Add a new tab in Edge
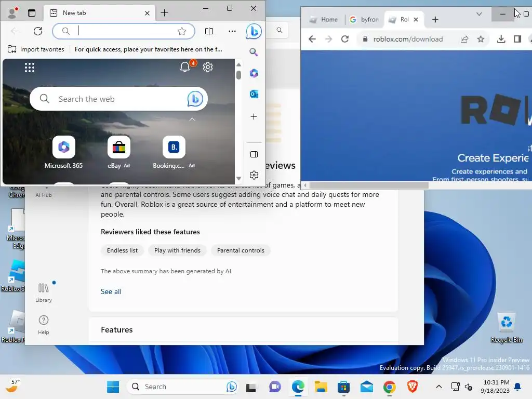 pos(164,13)
